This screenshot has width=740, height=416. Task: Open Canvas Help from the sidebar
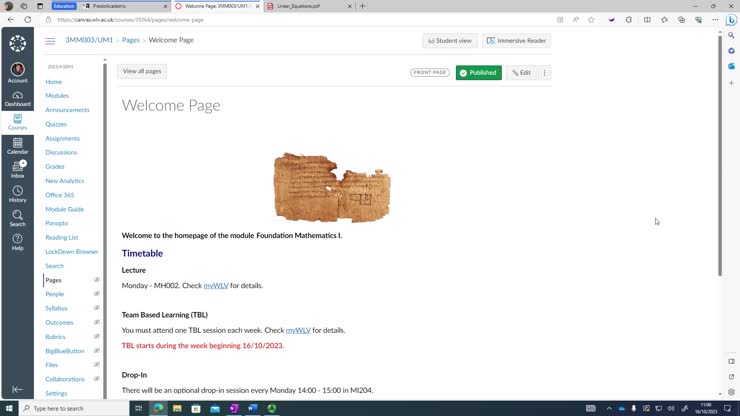[x=17, y=241]
